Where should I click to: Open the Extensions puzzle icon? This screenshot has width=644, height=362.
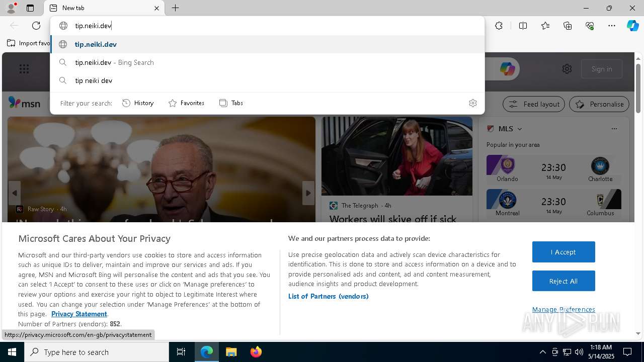[x=499, y=26]
